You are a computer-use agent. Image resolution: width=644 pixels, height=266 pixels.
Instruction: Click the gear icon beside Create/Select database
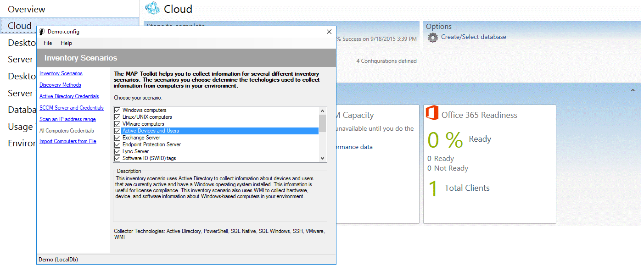tap(432, 38)
